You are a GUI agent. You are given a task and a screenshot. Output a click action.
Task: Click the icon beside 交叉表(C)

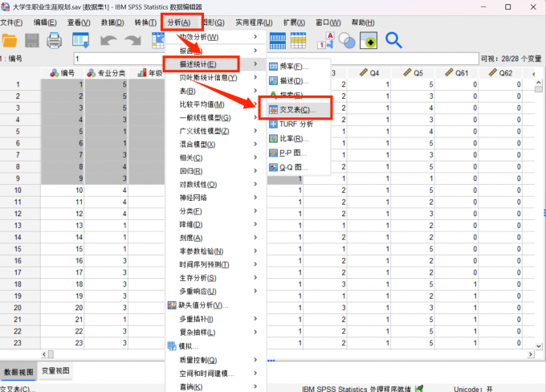pyautogui.click(x=273, y=110)
